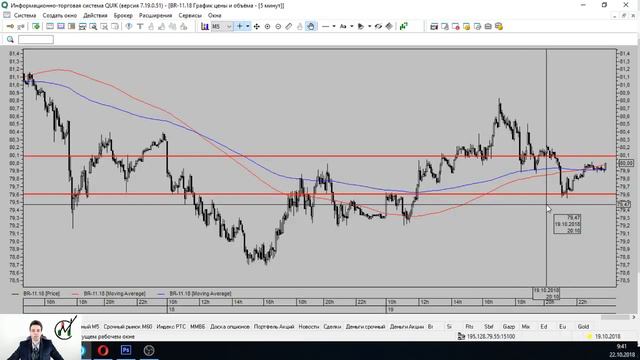
Task: Select the hand pan tool
Action: [311, 27]
